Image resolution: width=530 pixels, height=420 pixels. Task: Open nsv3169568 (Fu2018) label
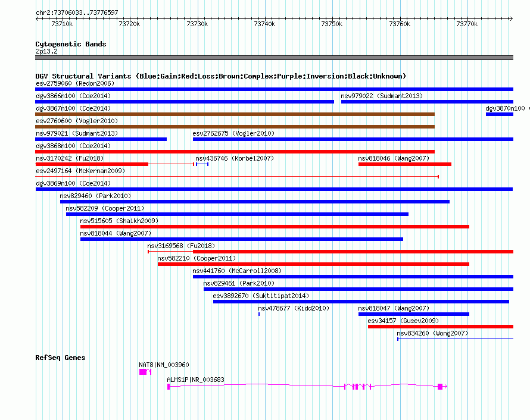pos(181,246)
